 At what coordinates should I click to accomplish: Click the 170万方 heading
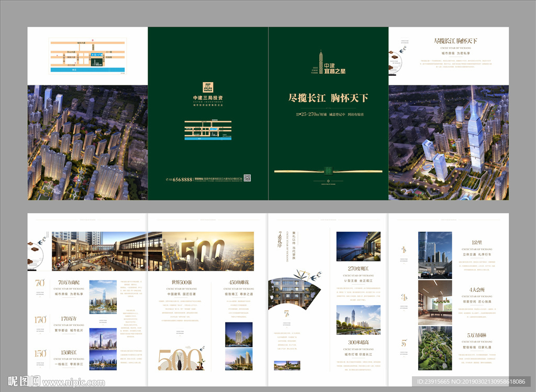coord(69,319)
